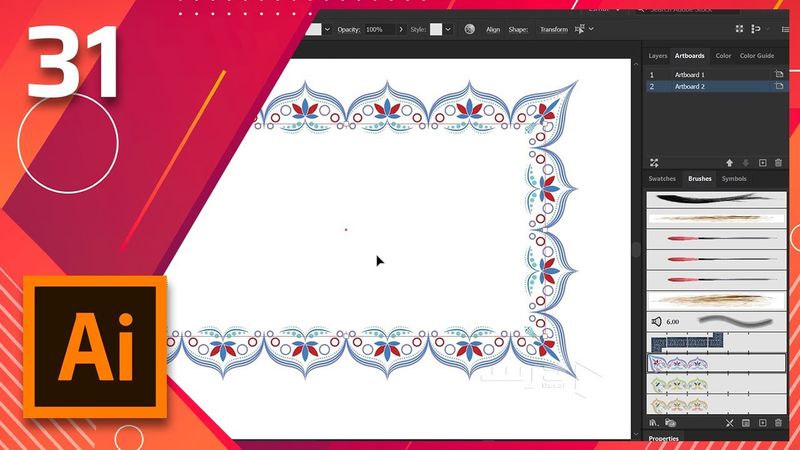Select the 6.00 calligraphic brush

[x=716, y=321]
